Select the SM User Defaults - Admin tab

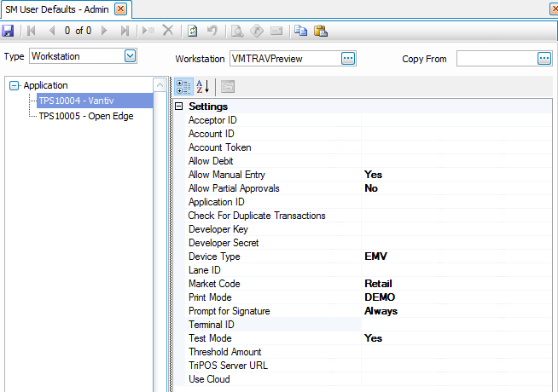[57, 9]
